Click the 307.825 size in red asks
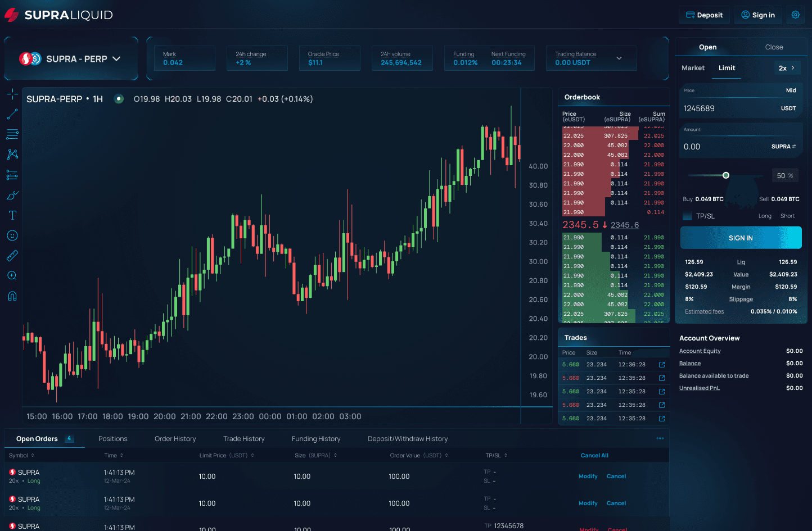 616,136
